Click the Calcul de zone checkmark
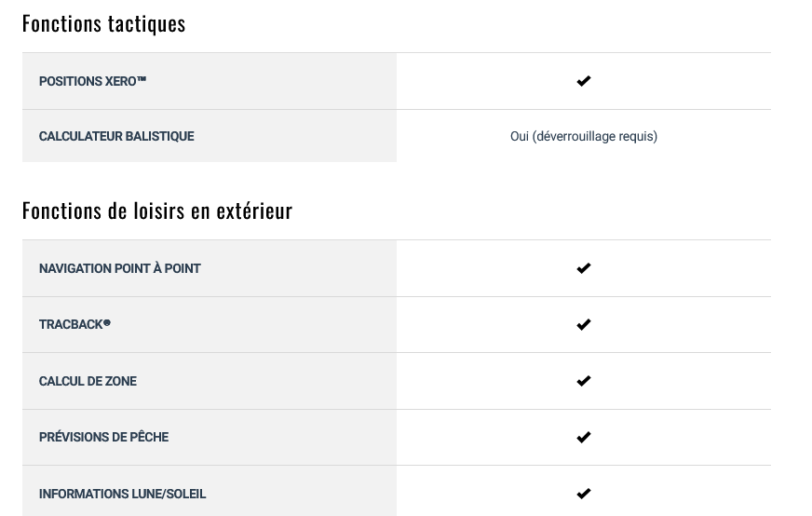This screenshot has width=812, height=516. (x=584, y=381)
